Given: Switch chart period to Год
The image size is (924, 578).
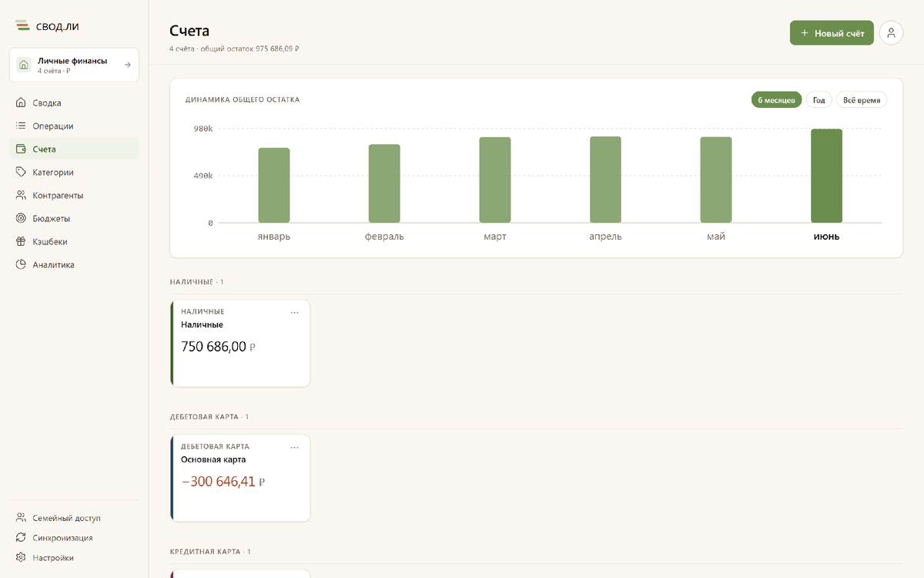Looking at the screenshot, I should [819, 100].
